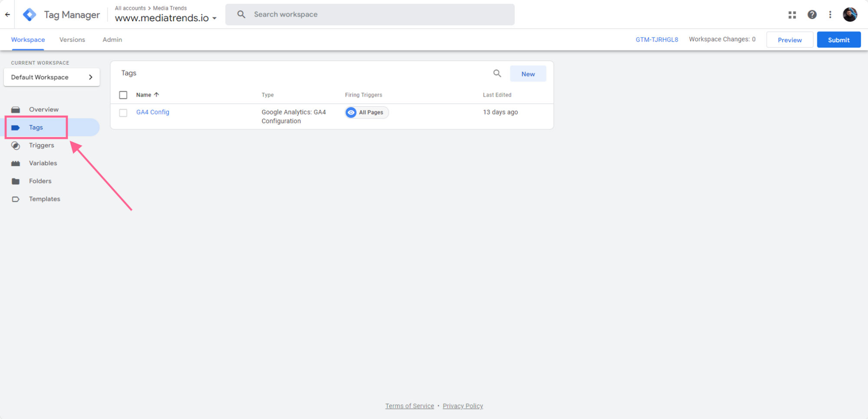The width and height of the screenshot is (868, 419).
Task: Click the Firing Triggers column header
Action: click(364, 95)
